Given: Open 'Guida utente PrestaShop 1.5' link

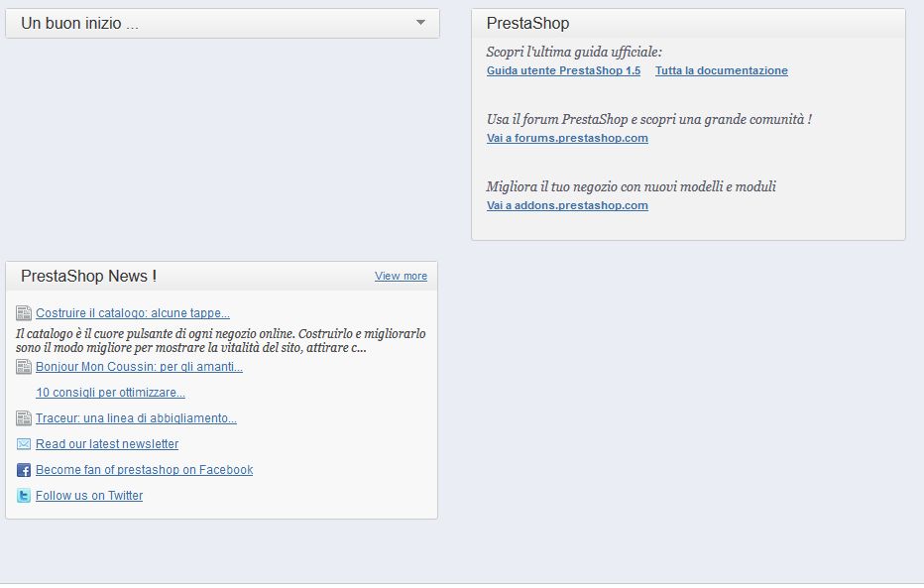Looking at the screenshot, I should (563, 70).
